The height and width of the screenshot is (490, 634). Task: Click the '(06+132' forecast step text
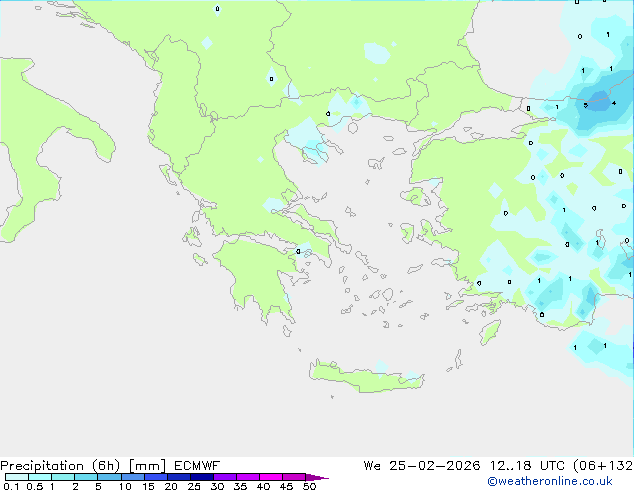[x=603, y=466]
